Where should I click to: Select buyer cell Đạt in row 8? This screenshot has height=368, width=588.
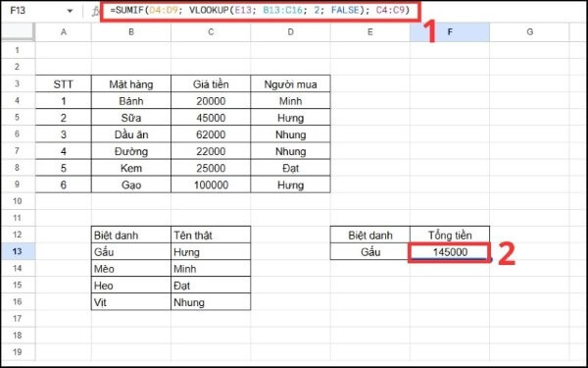(x=291, y=168)
